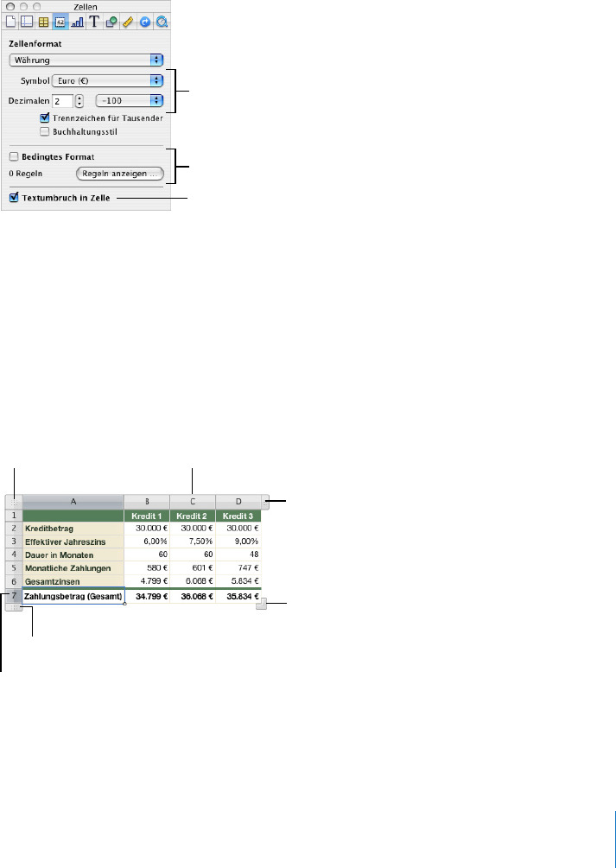The image size is (616, 868).
Task: Select row 5 reference tab
Action: click(x=14, y=568)
